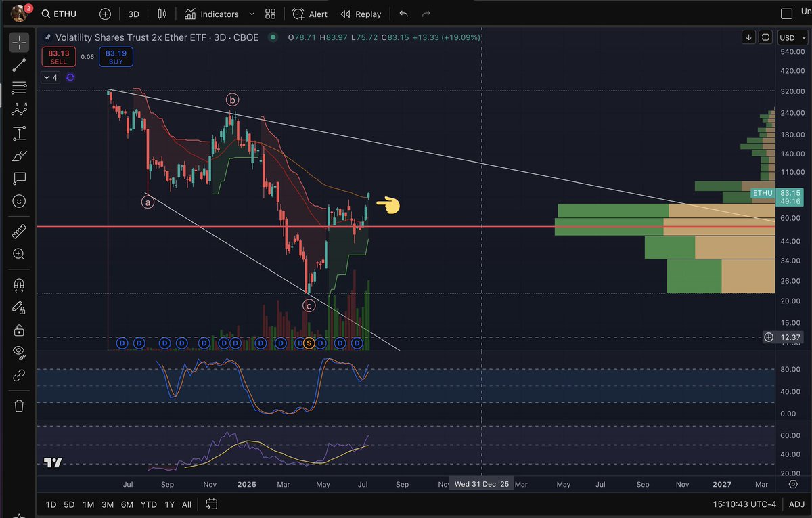Viewport: 812px width, 518px height.
Task: Click the plus button beside 12.37
Action: point(769,337)
